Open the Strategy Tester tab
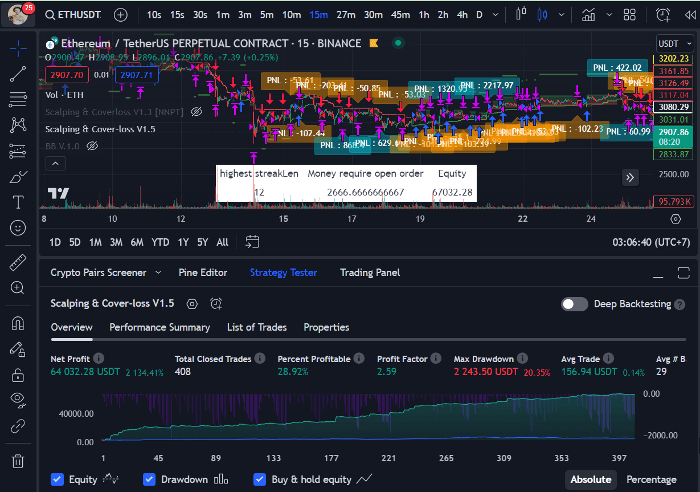This screenshot has width=700, height=492. (283, 272)
